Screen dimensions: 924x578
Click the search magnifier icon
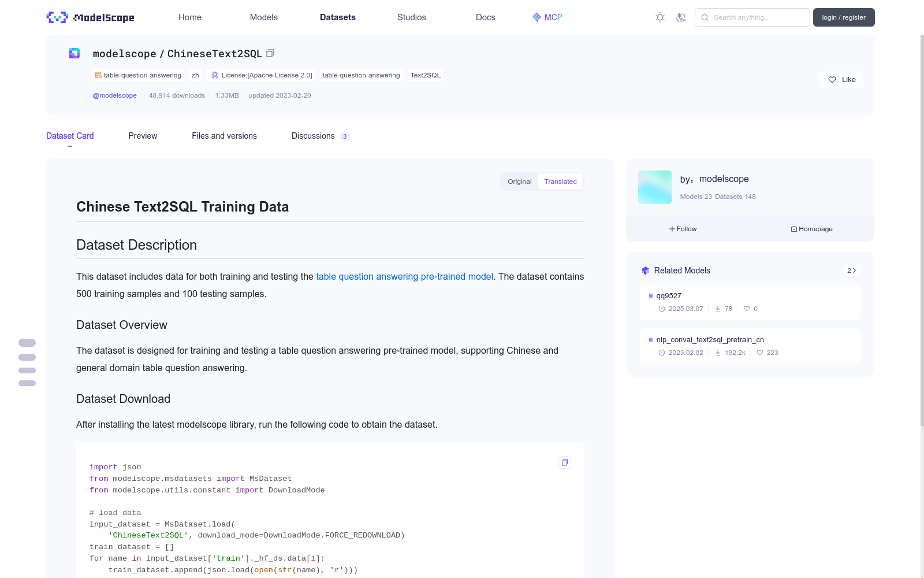pyautogui.click(x=705, y=17)
